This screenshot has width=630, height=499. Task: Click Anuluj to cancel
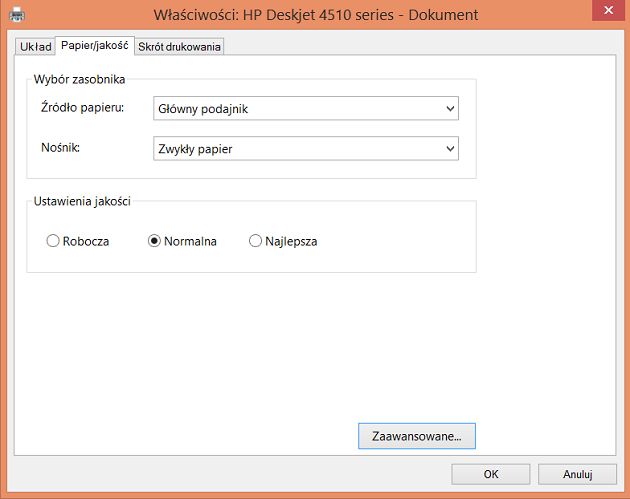tap(577, 474)
